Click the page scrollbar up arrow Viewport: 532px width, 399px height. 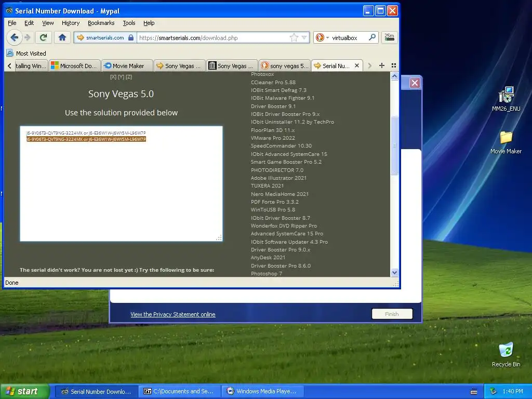tap(394, 76)
